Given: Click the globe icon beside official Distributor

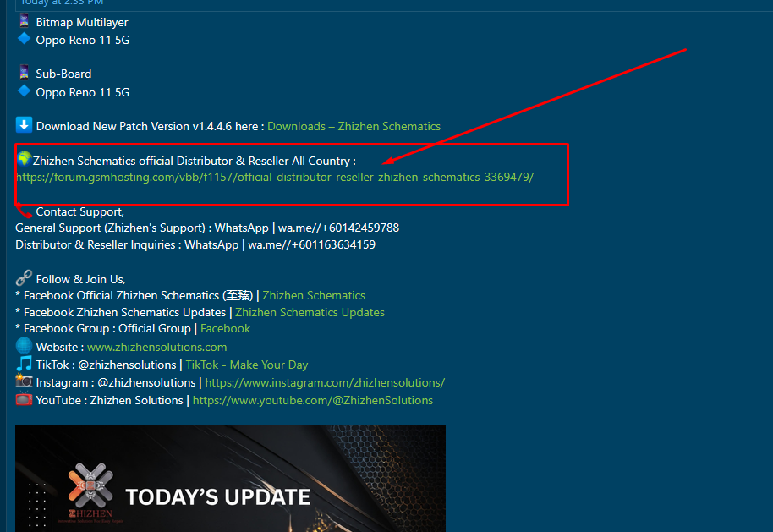Looking at the screenshot, I should 24,159.
